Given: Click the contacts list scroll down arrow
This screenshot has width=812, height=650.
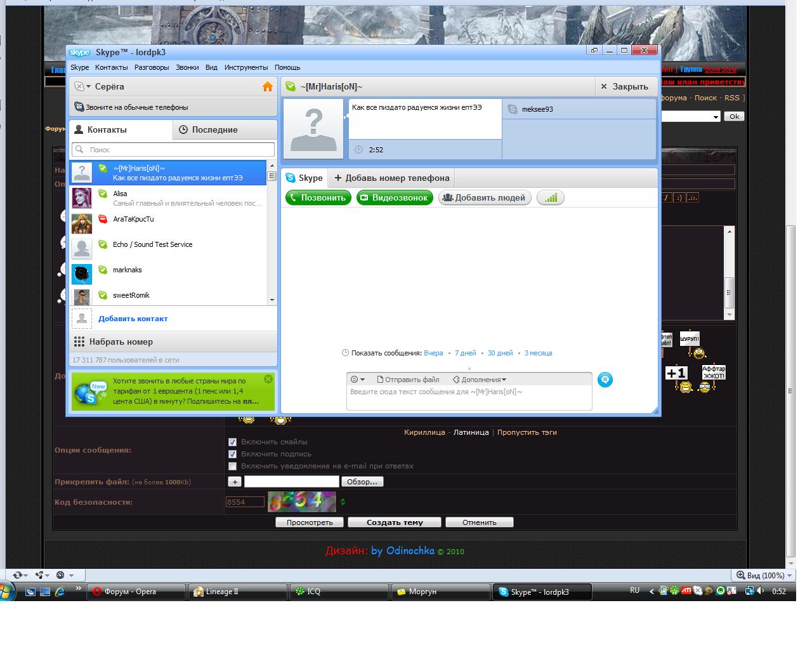Looking at the screenshot, I should point(272,300).
